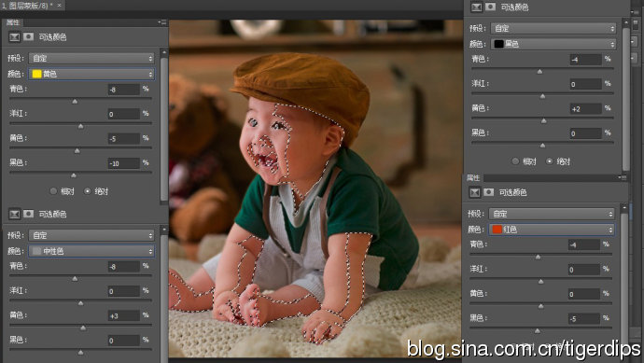644x363 pixels.
Task: Click the 黑色 slider handle in the 红色 panel
Action: point(538,331)
